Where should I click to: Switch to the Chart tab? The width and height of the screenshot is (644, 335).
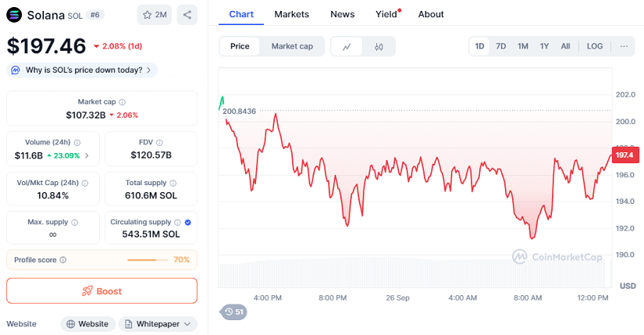pyautogui.click(x=241, y=14)
